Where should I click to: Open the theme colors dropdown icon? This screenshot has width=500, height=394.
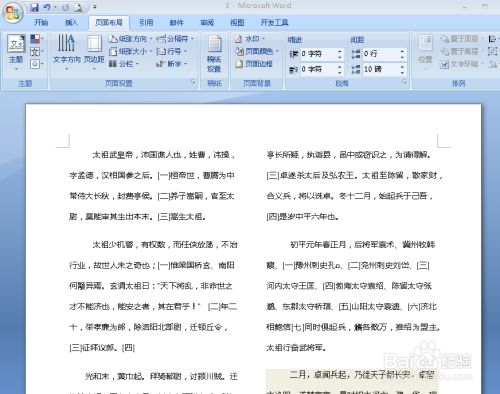(x=36, y=39)
